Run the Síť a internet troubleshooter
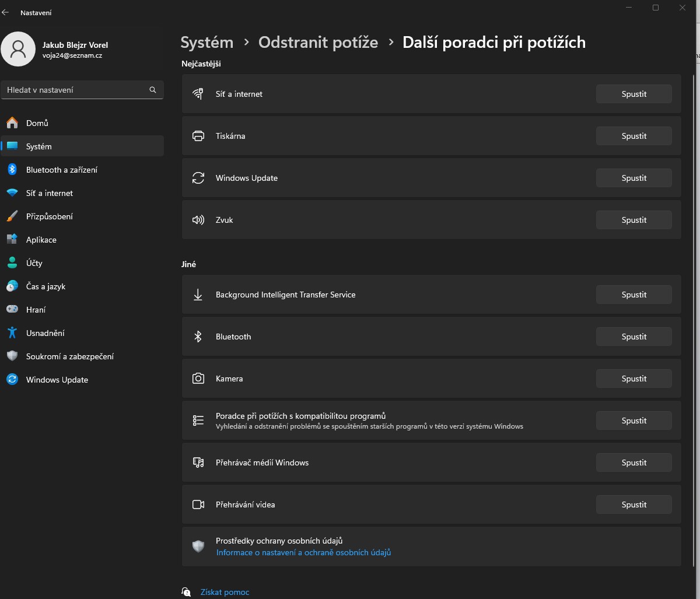Viewport: 700px width, 599px height. [x=633, y=94]
